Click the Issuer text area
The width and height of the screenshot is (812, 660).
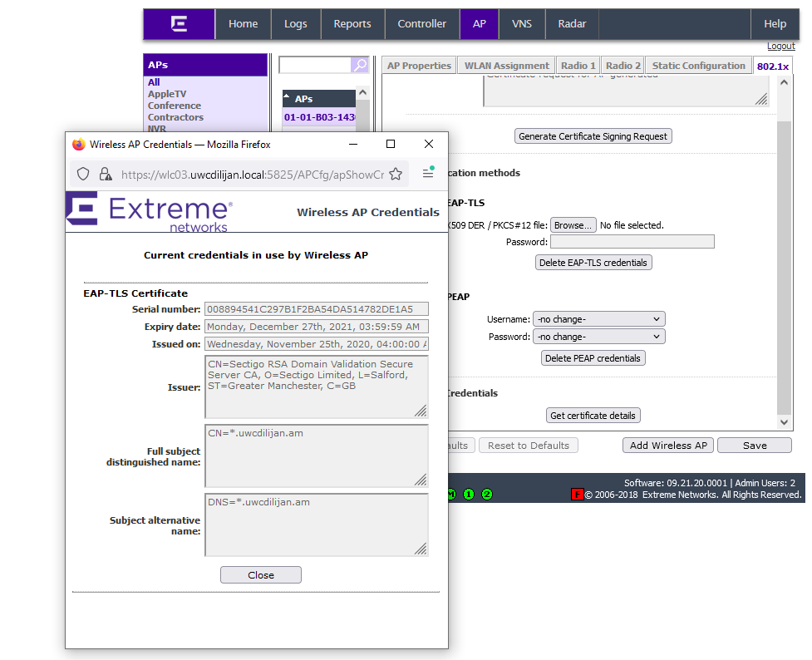(317, 387)
